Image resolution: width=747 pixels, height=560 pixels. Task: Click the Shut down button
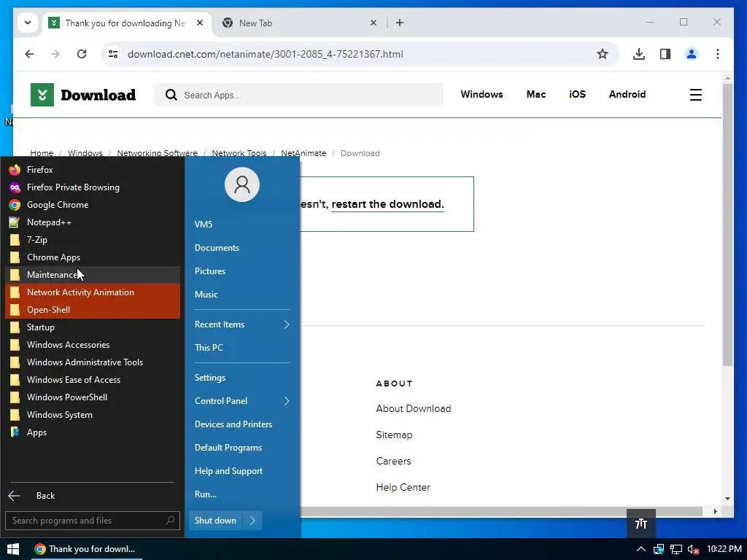point(216,521)
